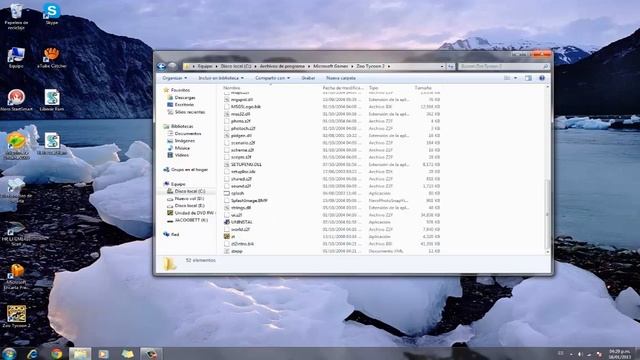Open the Organizar menu
The height and width of the screenshot is (360, 640).
(x=175, y=78)
